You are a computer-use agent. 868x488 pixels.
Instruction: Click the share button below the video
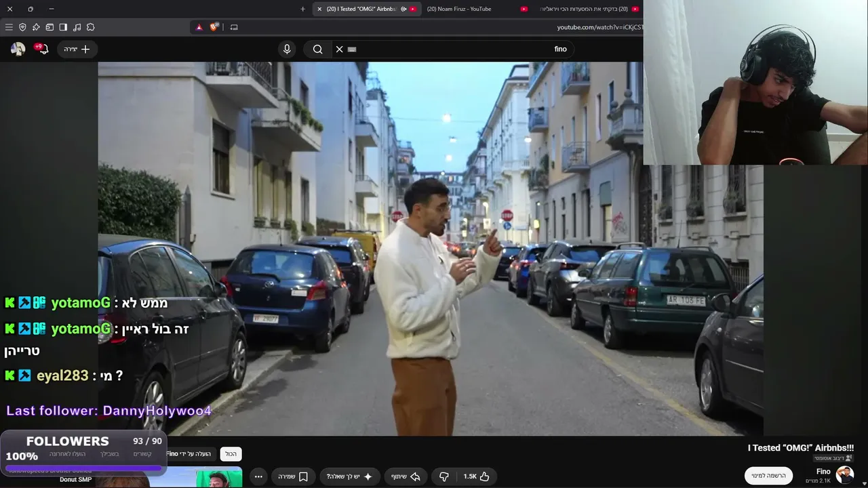(407, 476)
